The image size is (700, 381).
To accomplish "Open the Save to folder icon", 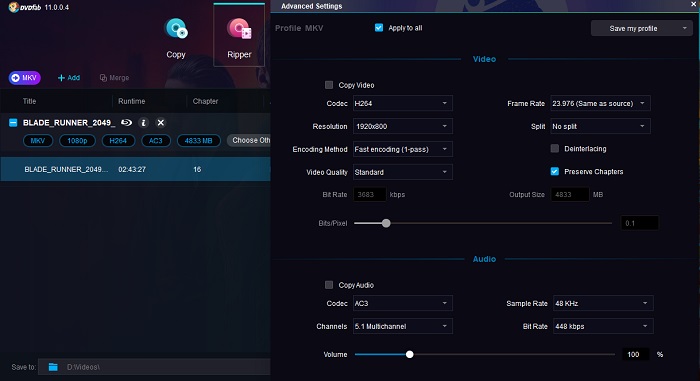I will (53, 367).
